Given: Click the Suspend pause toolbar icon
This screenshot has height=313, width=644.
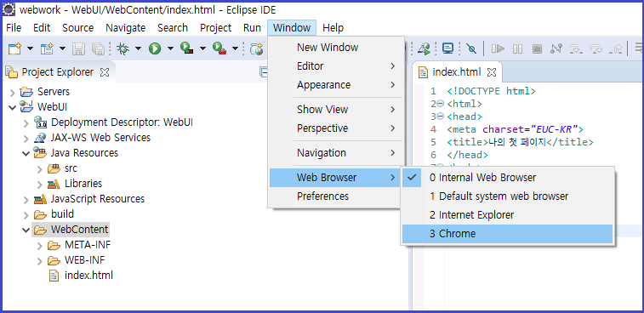Looking at the screenshot, I should click(x=517, y=48).
